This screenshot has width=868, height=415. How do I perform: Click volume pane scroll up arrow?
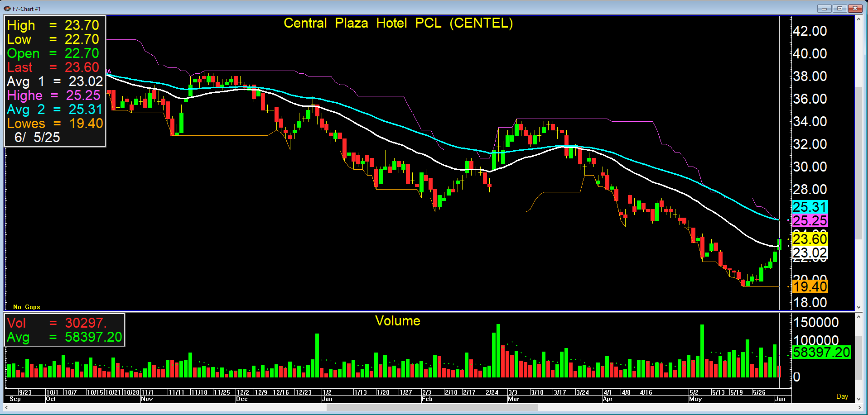click(858, 317)
